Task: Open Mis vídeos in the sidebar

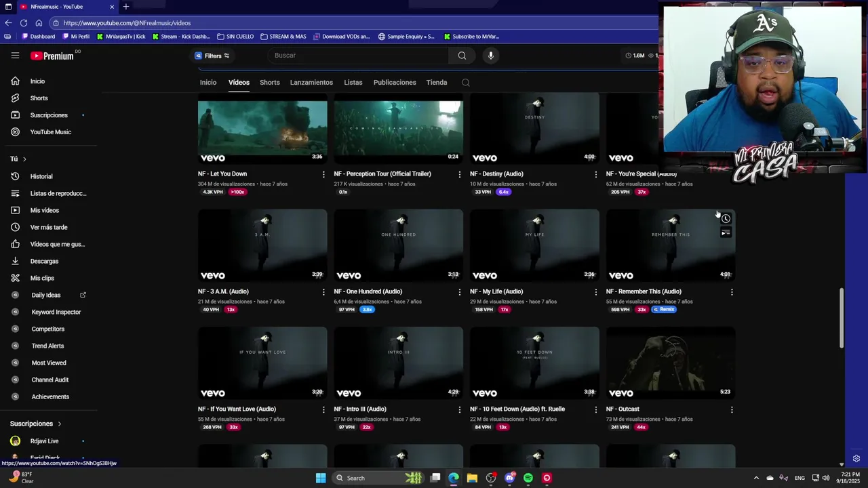Action: tap(44, 210)
